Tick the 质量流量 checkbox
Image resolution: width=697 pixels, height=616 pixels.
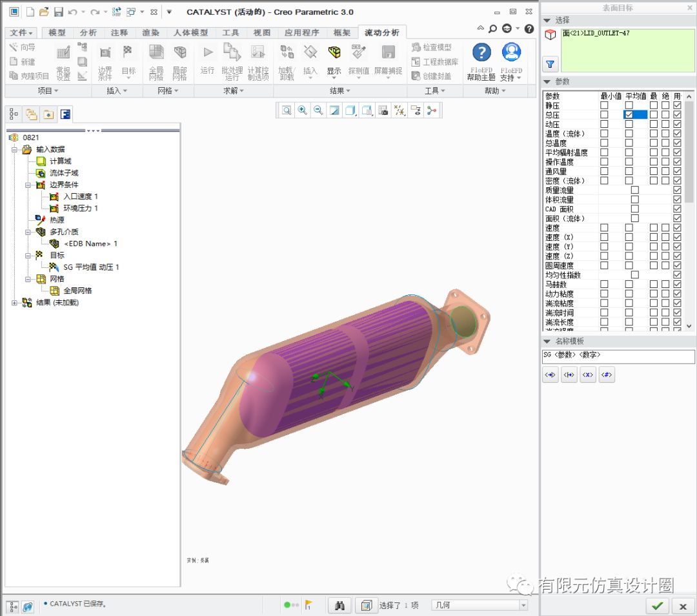[635, 190]
